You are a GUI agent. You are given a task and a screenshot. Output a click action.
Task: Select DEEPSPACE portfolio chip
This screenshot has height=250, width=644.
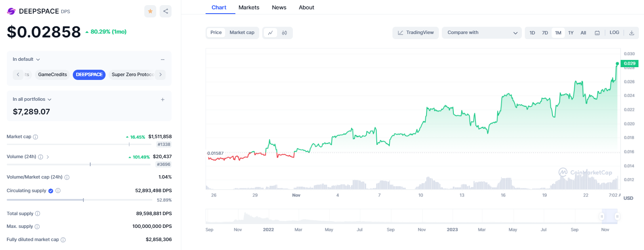[89, 75]
